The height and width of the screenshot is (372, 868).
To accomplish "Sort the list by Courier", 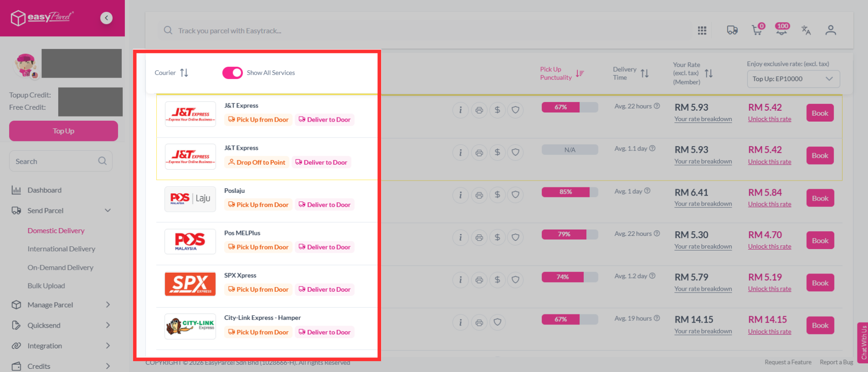I will click(x=184, y=73).
